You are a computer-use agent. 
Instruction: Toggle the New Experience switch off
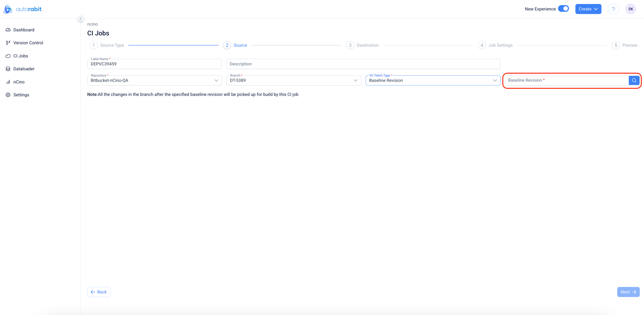[x=563, y=9]
